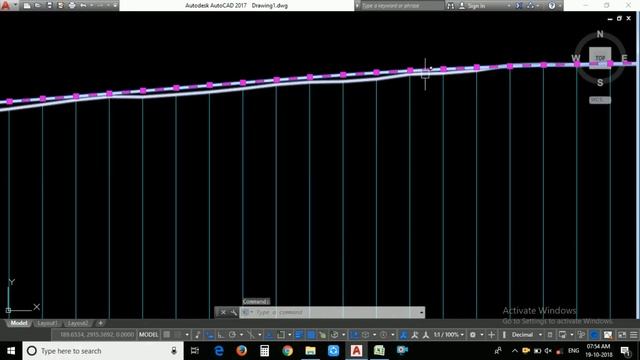This screenshot has height=360, width=640.
Task: Switch to the Layout1 tab
Action: (47, 323)
